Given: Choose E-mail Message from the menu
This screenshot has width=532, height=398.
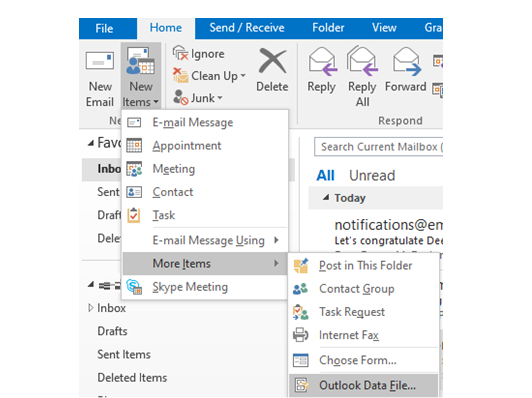Looking at the screenshot, I should [205, 122].
